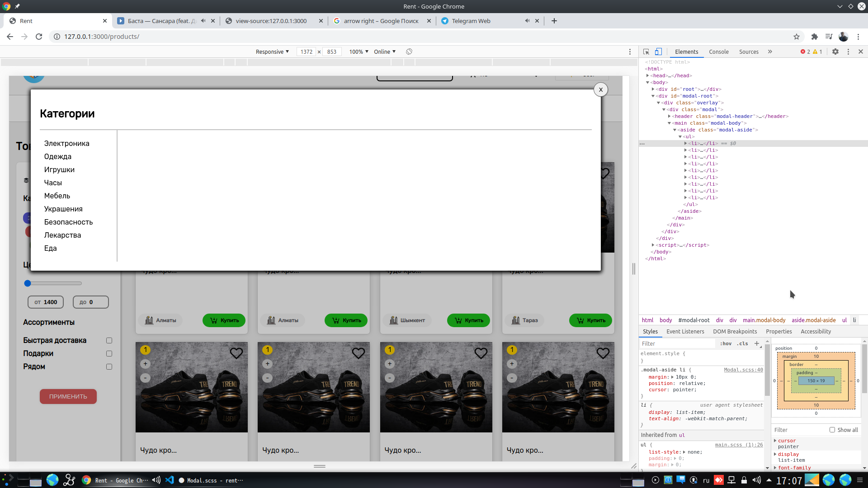Click Купить on the Шымкент card
This screenshot has width=868, height=488.
click(468, 320)
